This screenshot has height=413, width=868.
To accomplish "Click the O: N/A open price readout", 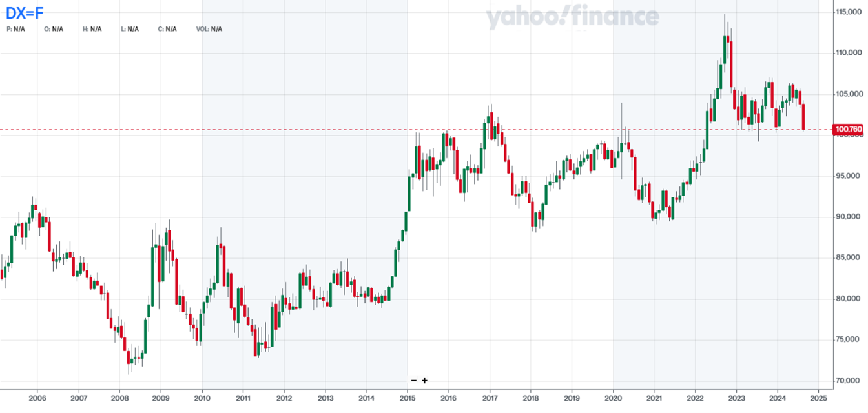I will coord(54,29).
